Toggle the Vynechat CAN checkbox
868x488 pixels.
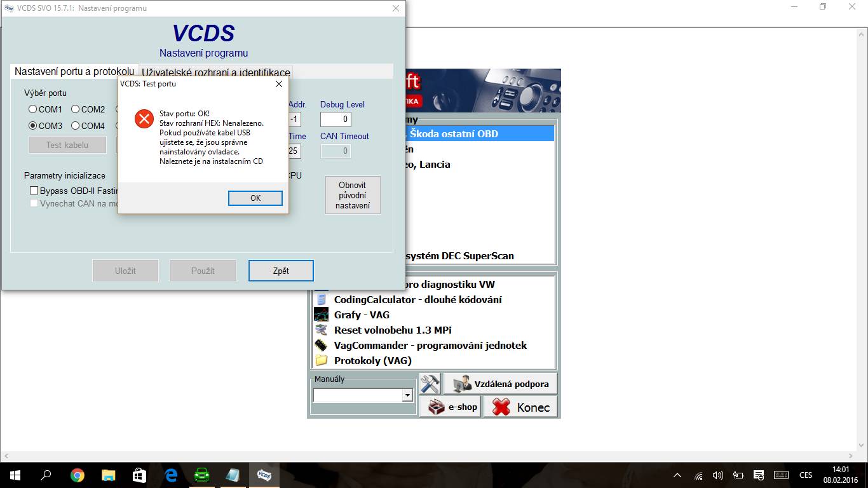point(34,203)
